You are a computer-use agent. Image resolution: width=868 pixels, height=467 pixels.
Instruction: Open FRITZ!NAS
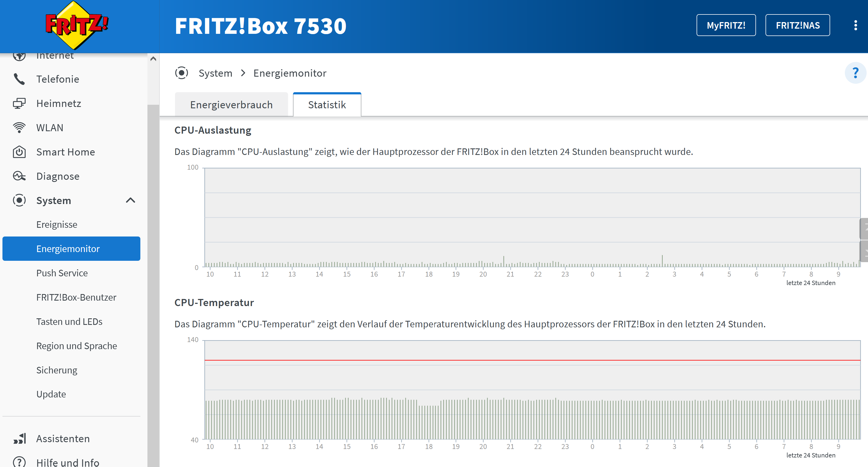click(x=797, y=25)
